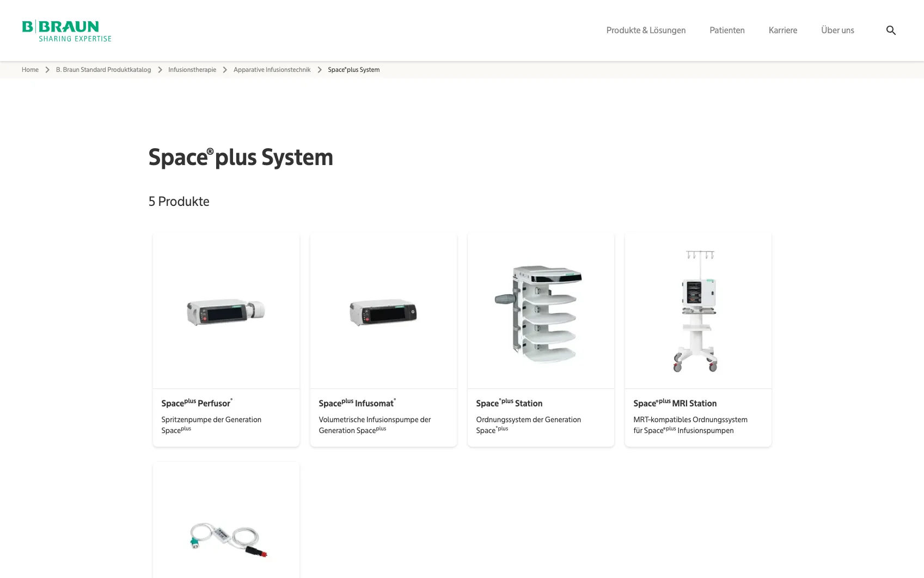Click the B. Braun Sharing Expertise logo

pyautogui.click(x=66, y=31)
